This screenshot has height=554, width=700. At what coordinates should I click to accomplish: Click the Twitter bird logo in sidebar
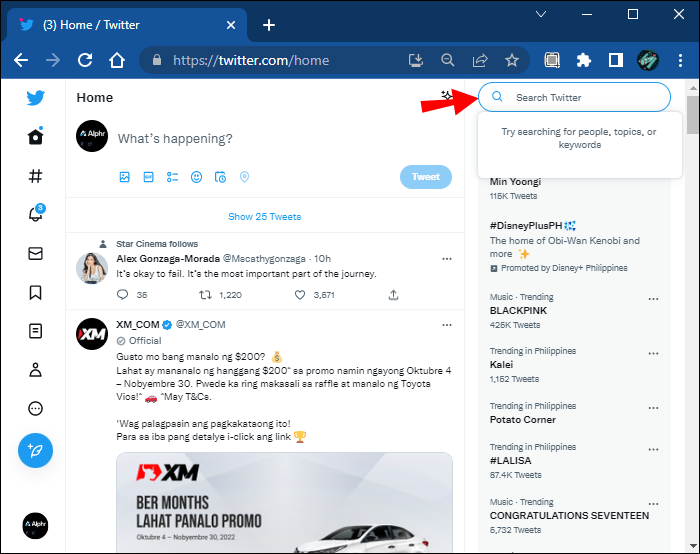coord(35,98)
